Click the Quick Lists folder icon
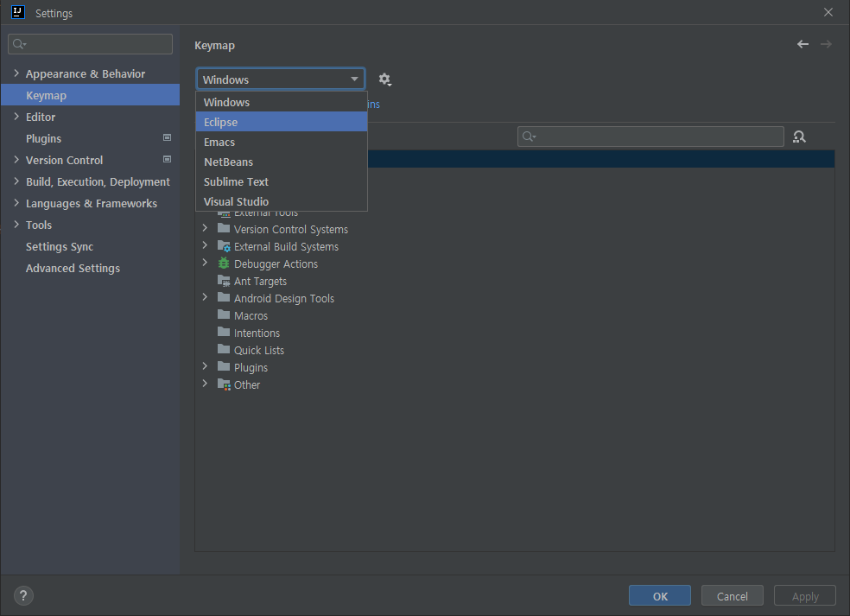The height and width of the screenshot is (616, 850). (224, 349)
